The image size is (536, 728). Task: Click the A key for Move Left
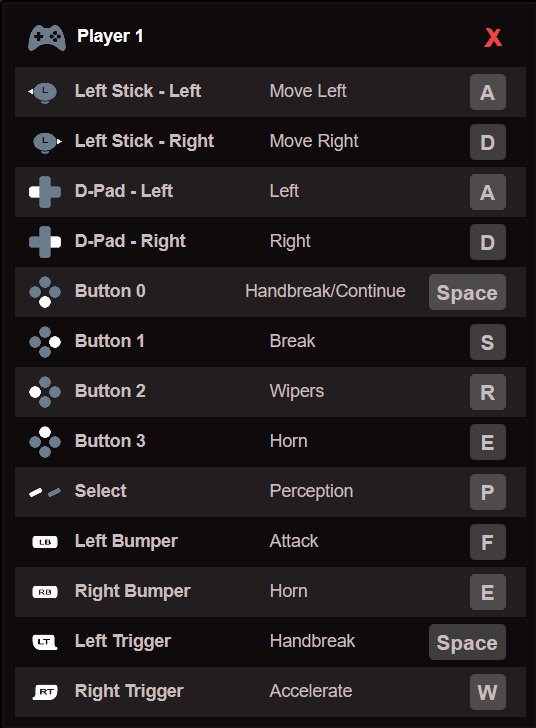(x=488, y=92)
